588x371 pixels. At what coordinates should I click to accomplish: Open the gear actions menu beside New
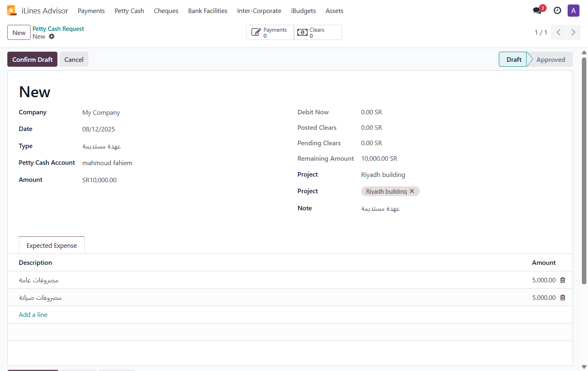[x=52, y=37]
